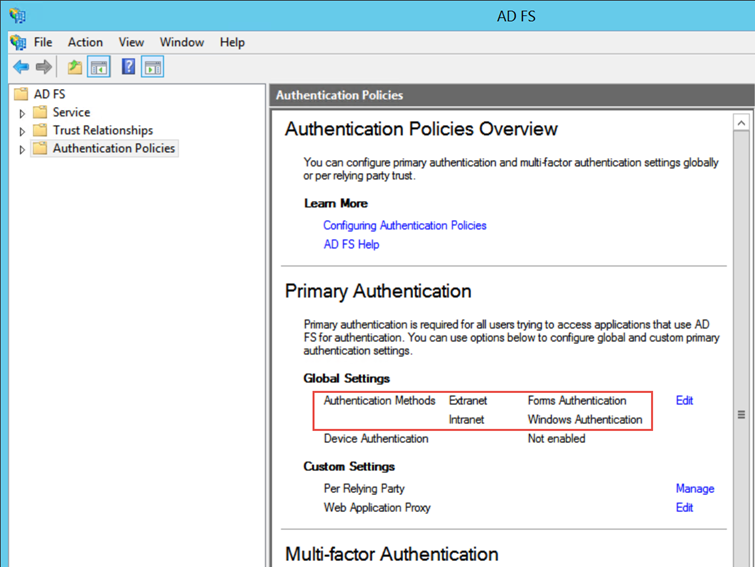Viewport: 755px width, 567px height.
Task: Select AD FS root tree item
Action: click(49, 94)
